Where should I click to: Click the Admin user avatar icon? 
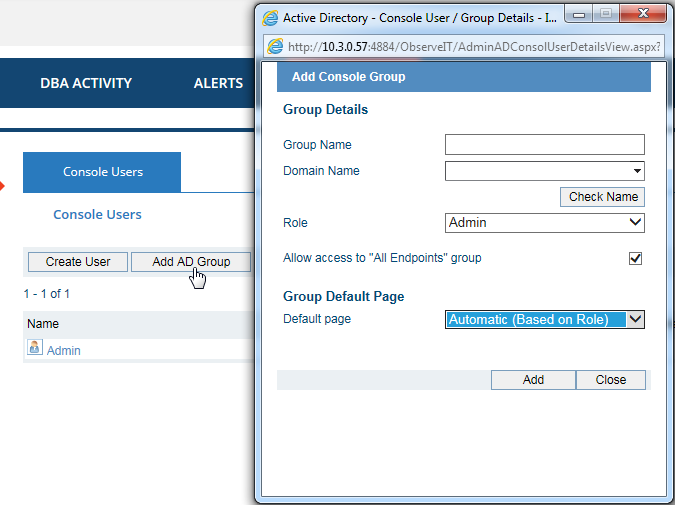click(x=35, y=349)
